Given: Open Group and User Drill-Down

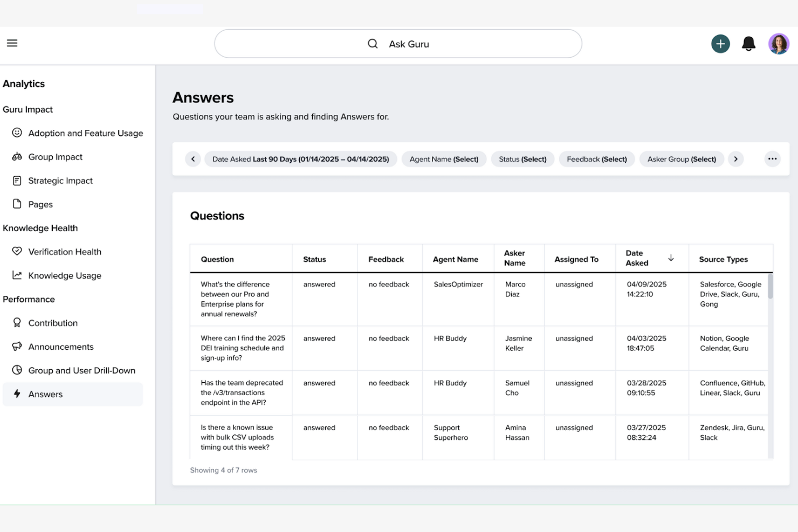Looking at the screenshot, I should [x=82, y=370].
